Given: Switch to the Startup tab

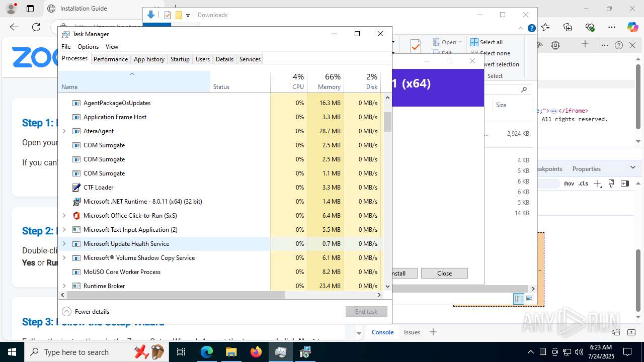Looking at the screenshot, I should point(180,59).
